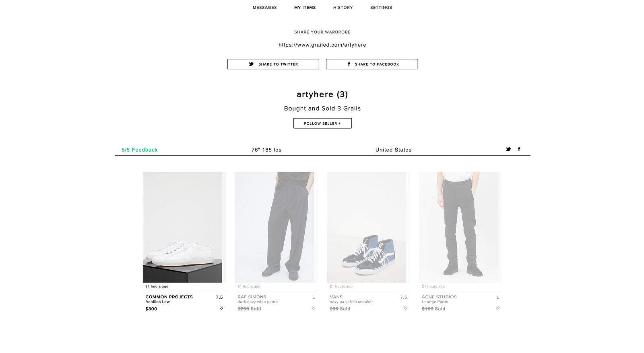Click the Twitter bird icon in profile bar
The height and width of the screenshot is (353, 644).
click(x=508, y=149)
